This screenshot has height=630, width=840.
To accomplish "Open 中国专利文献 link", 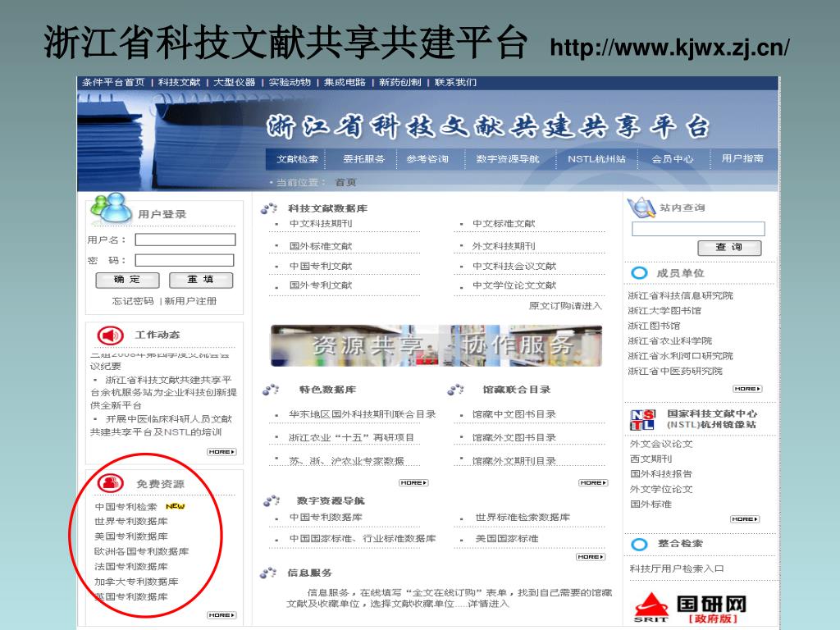I will pyautogui.click(x=321, y=266).
